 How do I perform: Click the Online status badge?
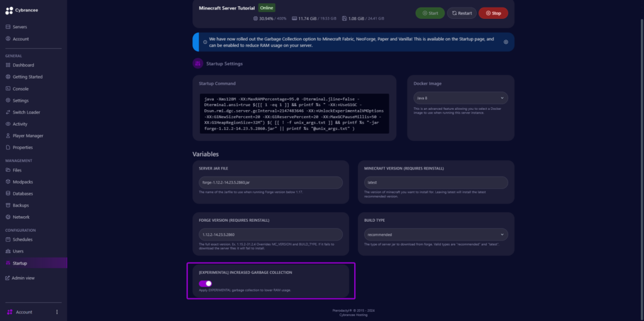[x=267, y=8]
